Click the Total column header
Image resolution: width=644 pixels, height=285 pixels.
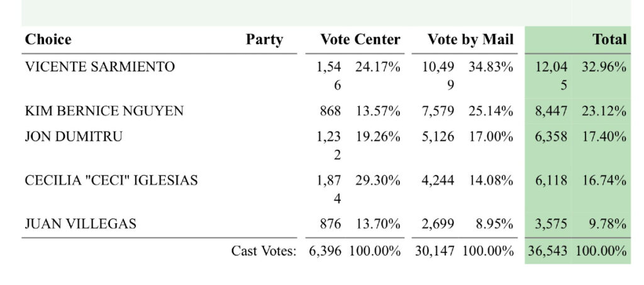tap(609, 40)
